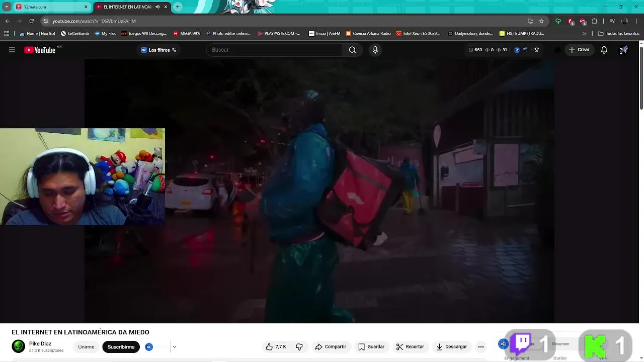Screen dimensions: 644x362
Task: Open Chrome media control icon
Action: pyautogui.click(x=612, y=21)
